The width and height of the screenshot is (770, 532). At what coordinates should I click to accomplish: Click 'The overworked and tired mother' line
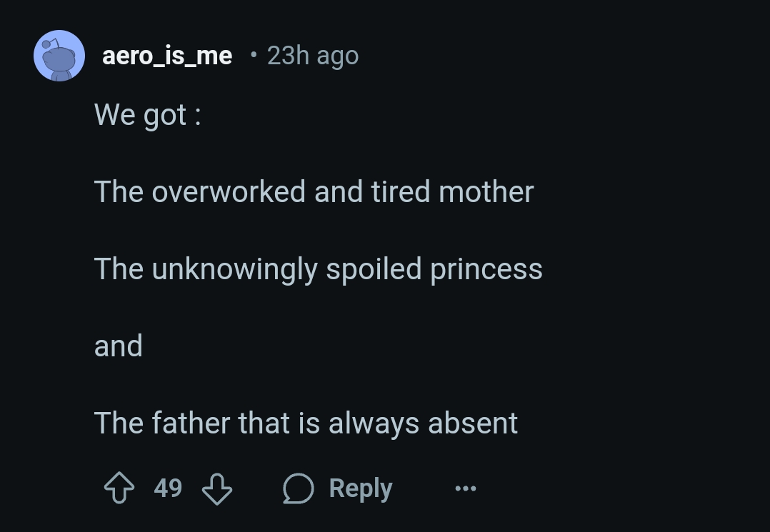tap(314, 191)
